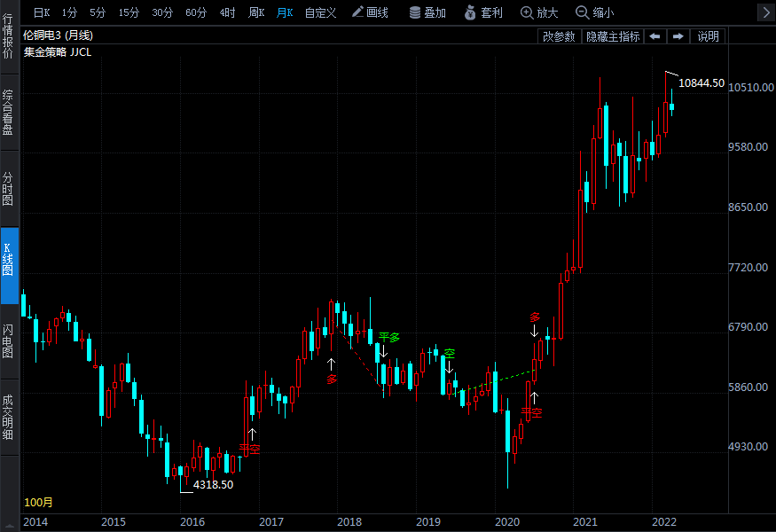Expand toolbar with right chevron arrow
This screenshot has width=776, height=532.
click(x=765, y=12)
